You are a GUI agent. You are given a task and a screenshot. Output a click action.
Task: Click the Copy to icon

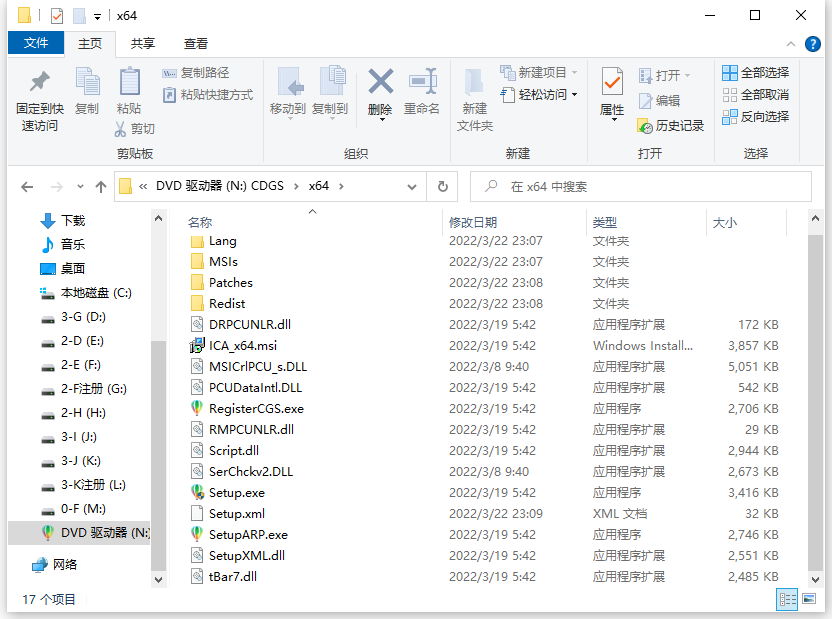(x=333, y=82)
